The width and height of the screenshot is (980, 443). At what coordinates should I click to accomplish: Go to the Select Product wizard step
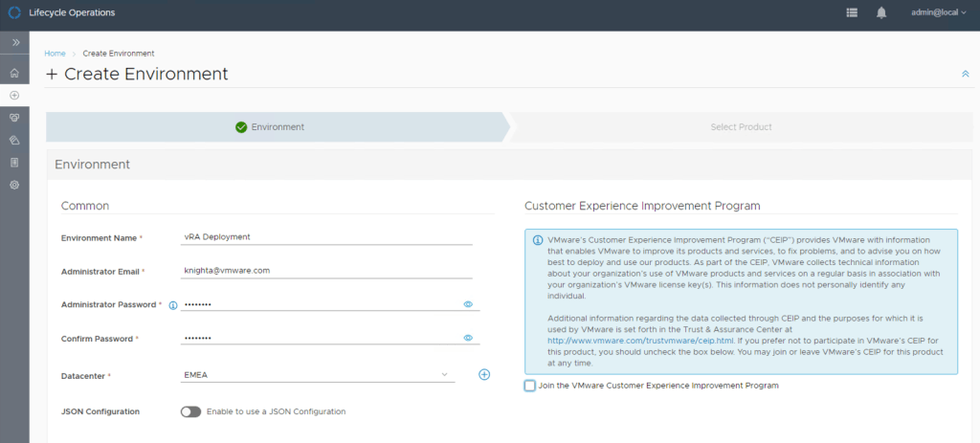coord(741,126)
